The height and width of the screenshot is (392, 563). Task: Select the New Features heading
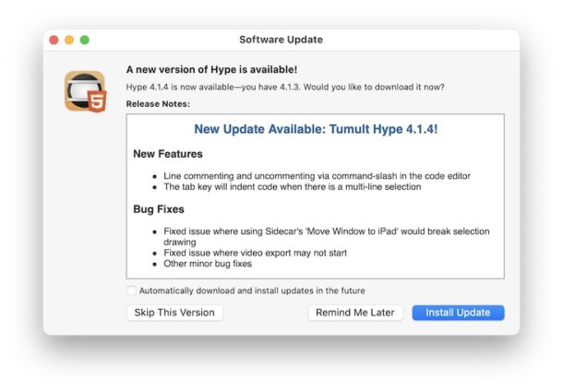(168, 154)
